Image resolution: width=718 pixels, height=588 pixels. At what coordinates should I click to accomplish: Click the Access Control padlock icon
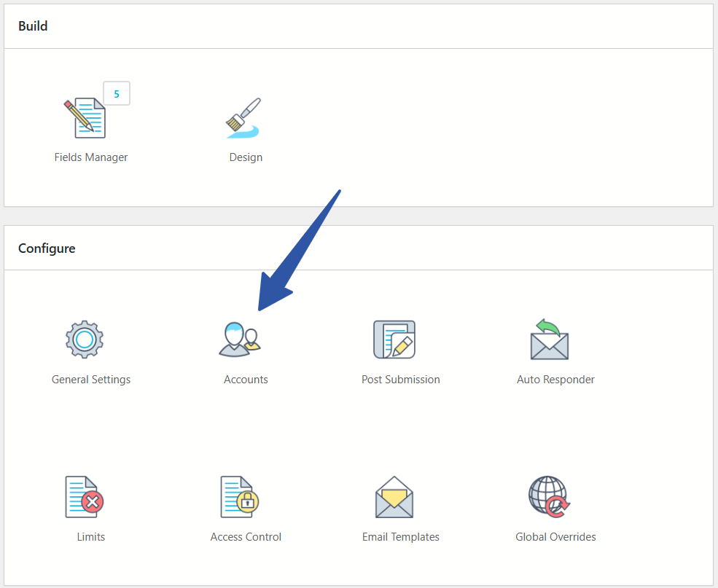click(240, 497)
